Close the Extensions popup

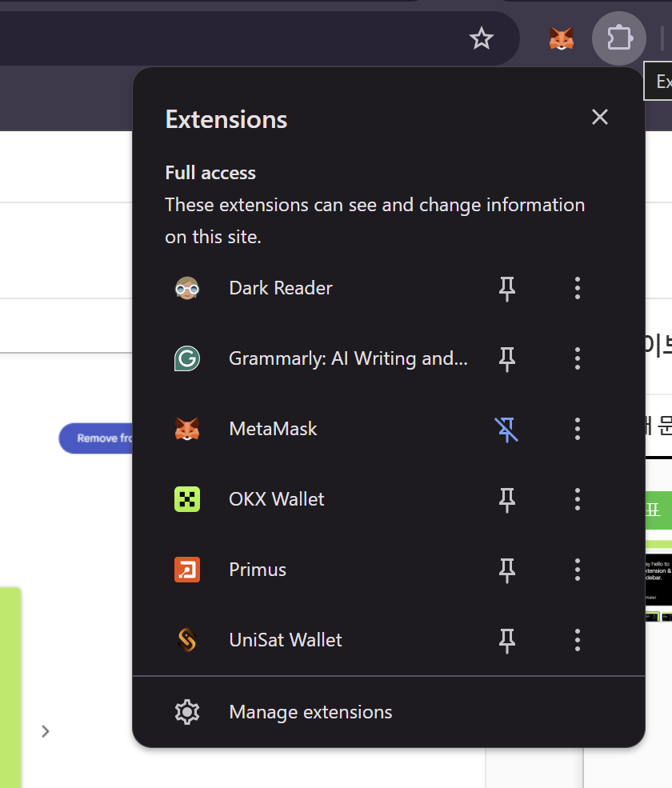(600, 117)
